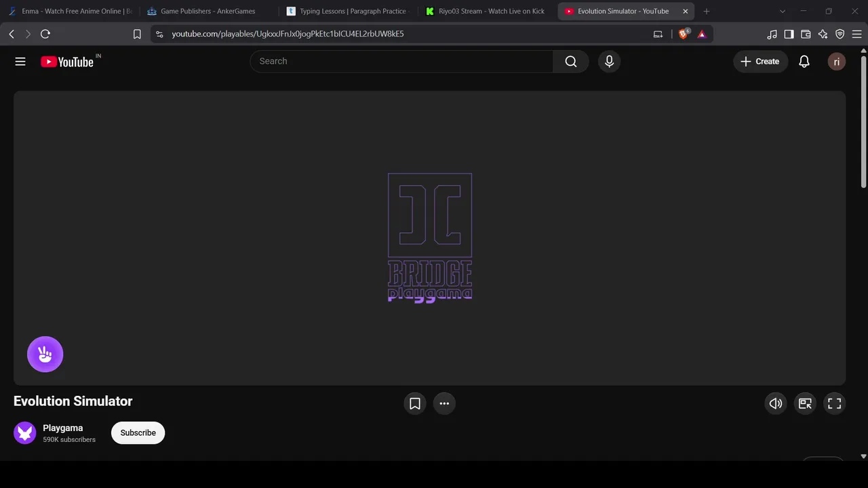The height and width of the screenshot is (488, 868).
Task: Install the YouTube app from the address bar icon
Action: click(658, 34)
